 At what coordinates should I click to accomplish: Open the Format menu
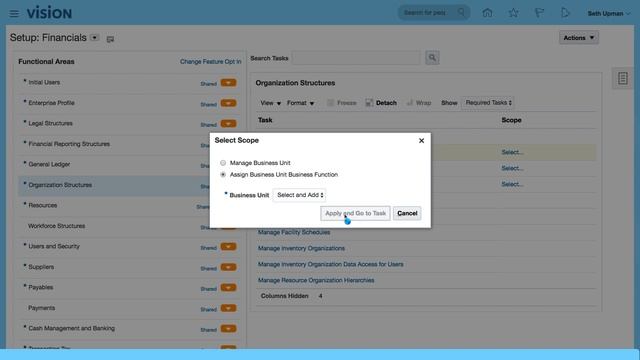tap(300, 103)
